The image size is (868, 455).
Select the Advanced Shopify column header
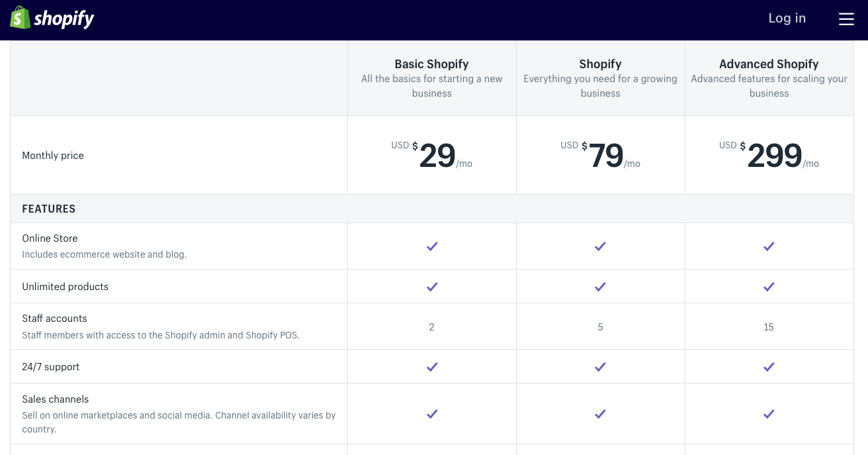pos(769,64)
